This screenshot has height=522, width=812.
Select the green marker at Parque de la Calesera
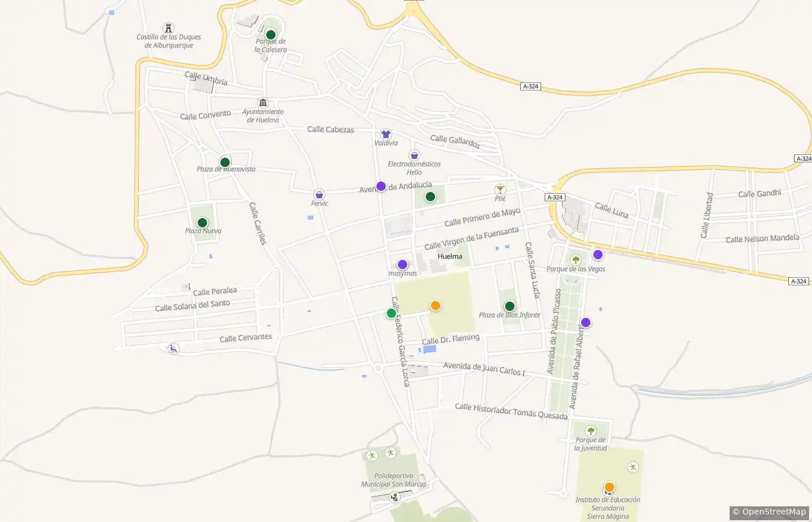coord(271,35)
